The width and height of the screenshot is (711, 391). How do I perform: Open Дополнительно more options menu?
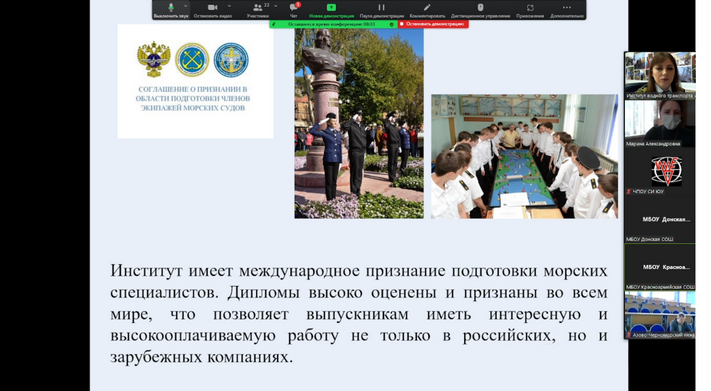click(x=567, y=10)
